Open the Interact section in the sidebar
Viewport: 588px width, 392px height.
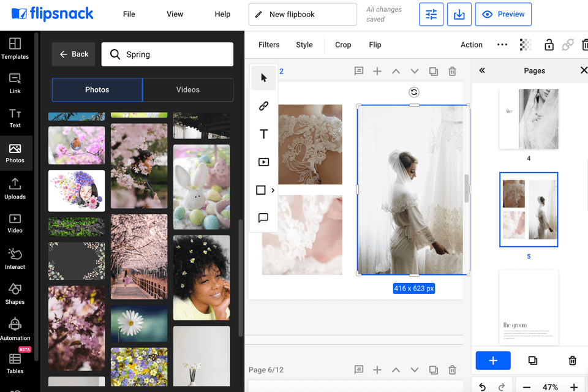pyautogui.click(x=16, y=257)
